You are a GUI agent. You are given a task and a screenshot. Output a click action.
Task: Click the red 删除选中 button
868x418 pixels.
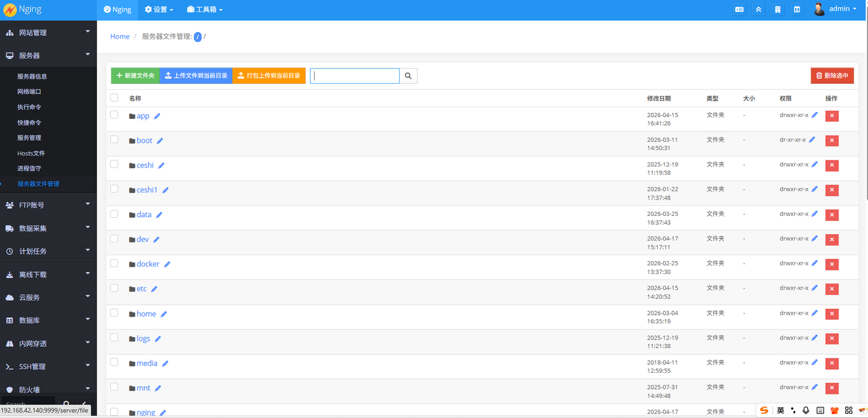point(832,76)
